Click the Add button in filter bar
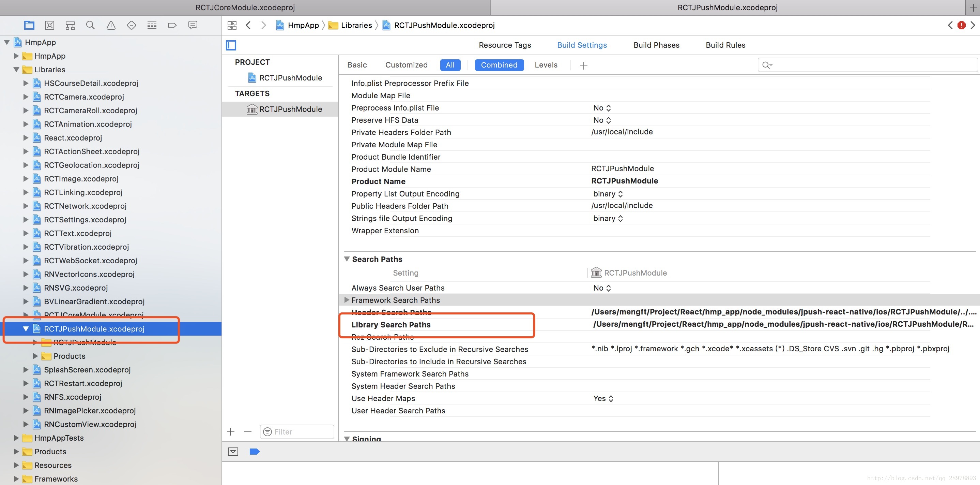Viewport: 980px width, 485px height. [x=231, y=431]
